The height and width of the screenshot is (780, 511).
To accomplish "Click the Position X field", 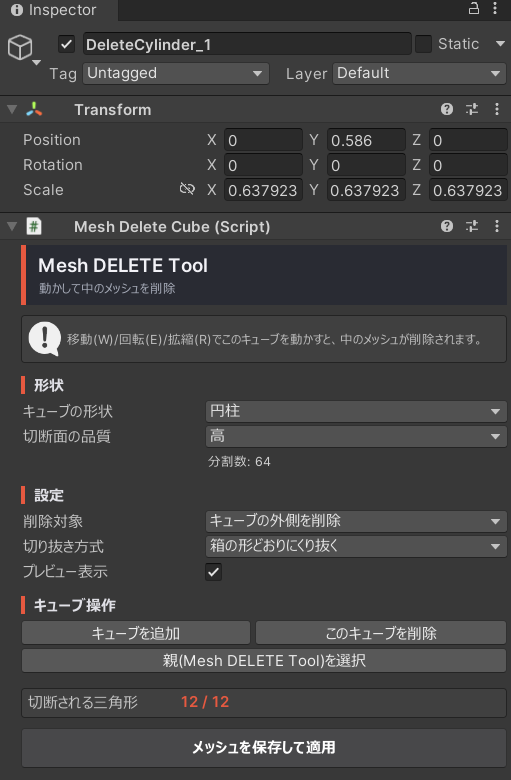I will (263, 140).
